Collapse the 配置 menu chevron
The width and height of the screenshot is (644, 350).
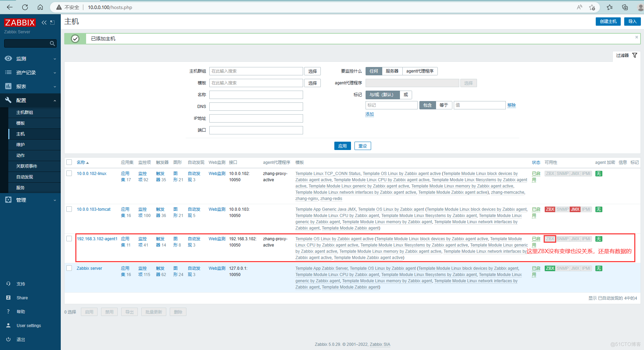coord(55,100)
